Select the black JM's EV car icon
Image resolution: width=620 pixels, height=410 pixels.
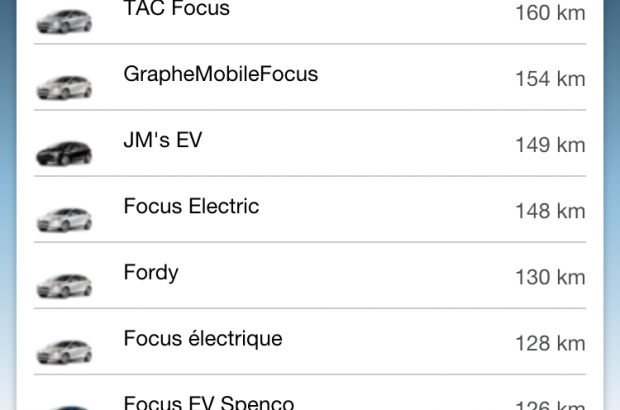64,151
